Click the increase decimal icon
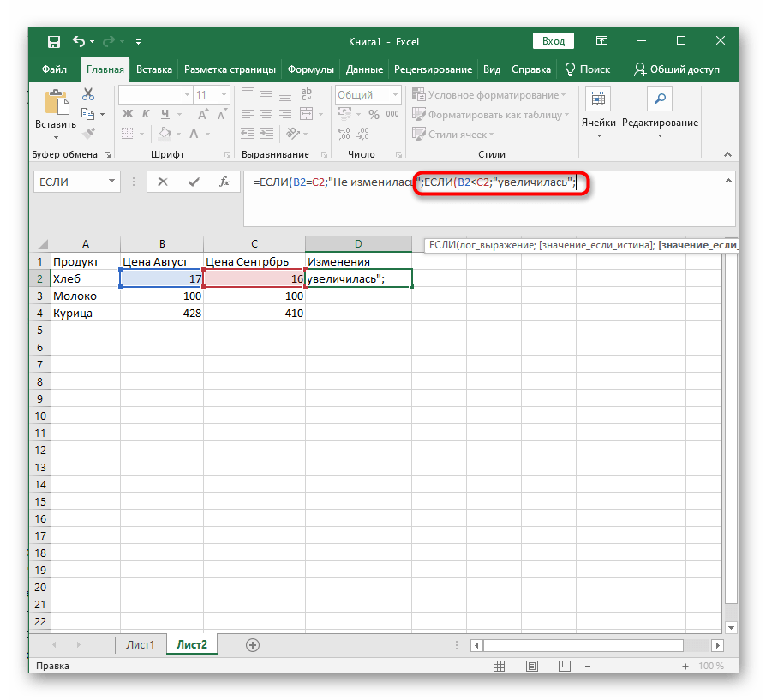The height and width of the screenshot is (700, 766). point(344,134)
